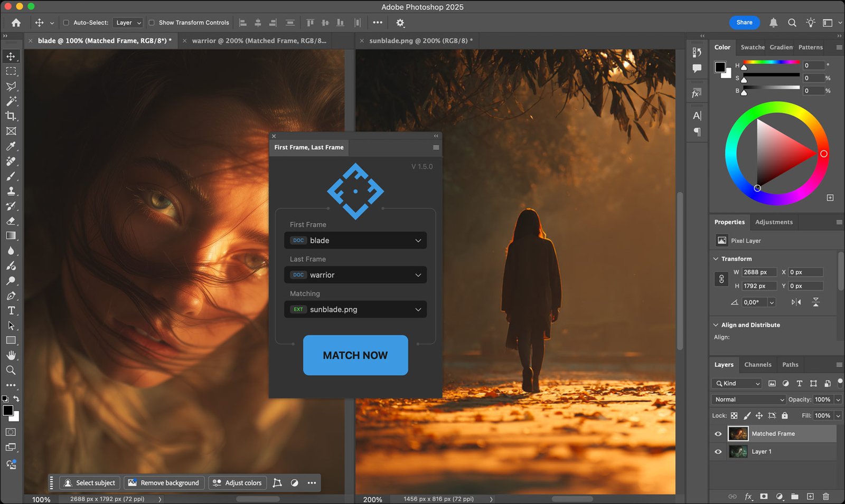Open the Matching sunblade.png dropdown
Screen dimensions: 845x504
click(x=355, y=310)
